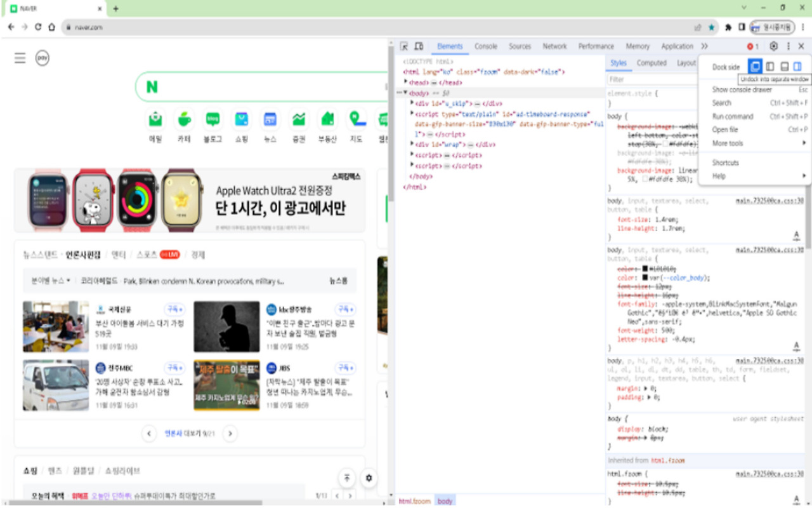The height and width of the screenshot is (508, 812).
Task: Expand the div id="wrap" node
Action: pos(412,144)
